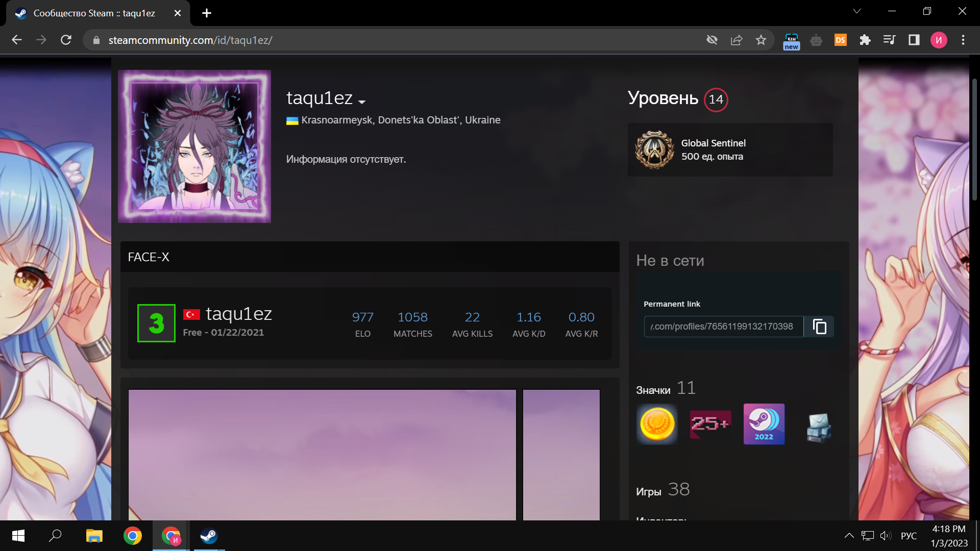This screenshot has width=980, height=551.
Task: Select the permanent link text field
Action: 724,327
